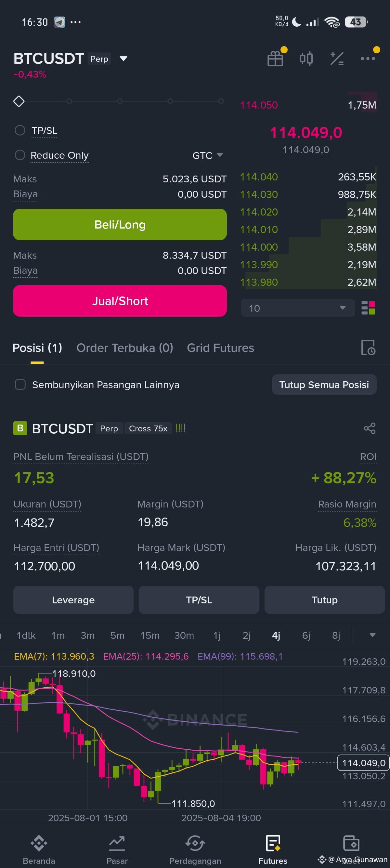Tap the Beli/Long button

coord(120,224)
